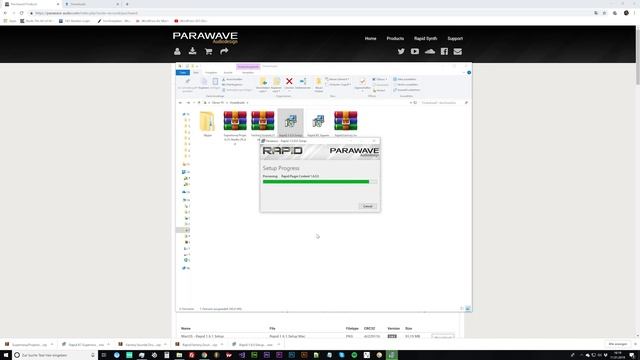Click the red X delete icon in Explorer ribbon

click(289, 82)
